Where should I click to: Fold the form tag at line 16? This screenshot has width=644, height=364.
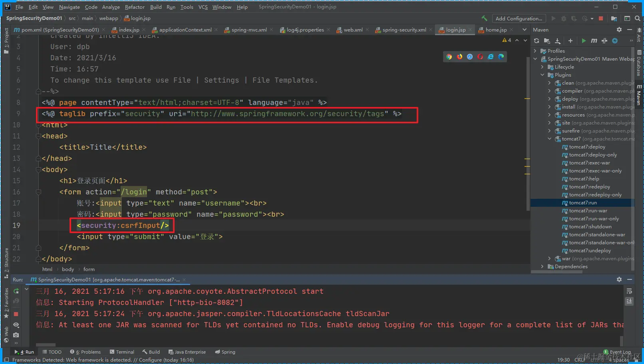(38, 192)
